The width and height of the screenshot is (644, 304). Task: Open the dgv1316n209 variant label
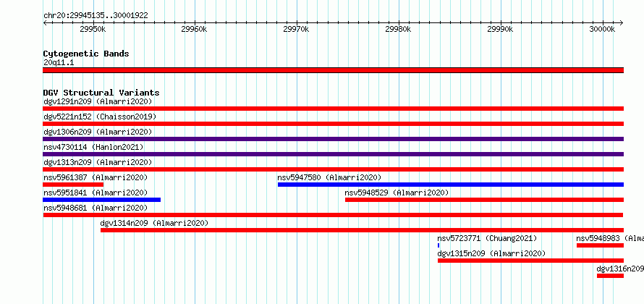pos(620,269)
